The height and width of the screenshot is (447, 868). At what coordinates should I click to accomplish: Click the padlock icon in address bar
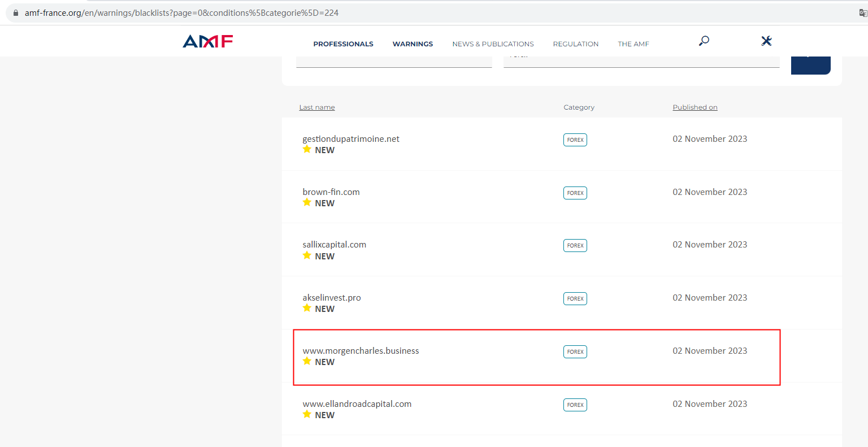[15, 12]
